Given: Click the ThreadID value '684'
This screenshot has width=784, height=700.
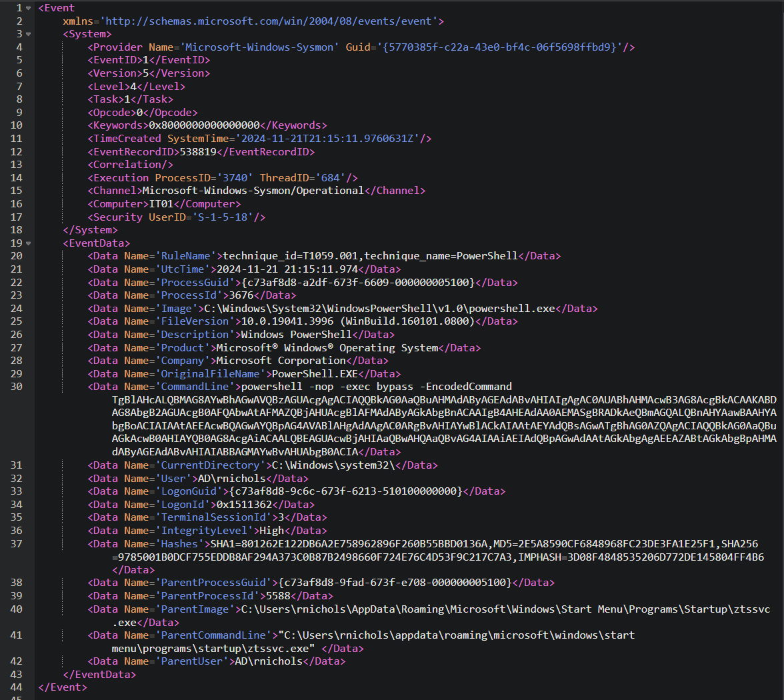Looking at the screenshot, I should click(330, 178).
